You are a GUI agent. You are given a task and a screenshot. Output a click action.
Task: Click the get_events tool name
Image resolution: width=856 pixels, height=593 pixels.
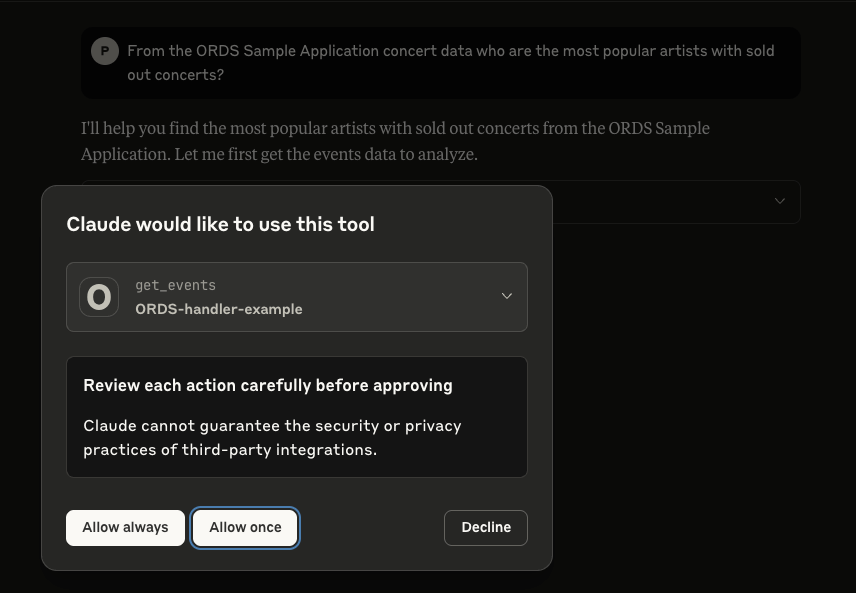(175, 285)
